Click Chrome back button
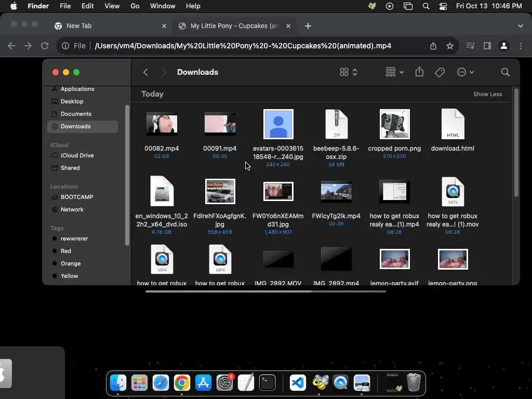 [x=11, y=46]
